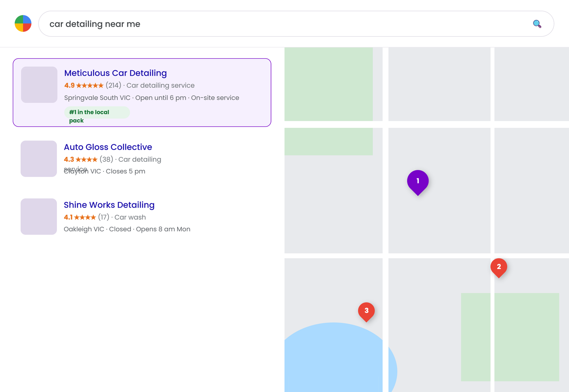Image resolution: width=569 pixels, height=392 pixels.
Task: Click the (17) review count
Action: coord(103,217)
